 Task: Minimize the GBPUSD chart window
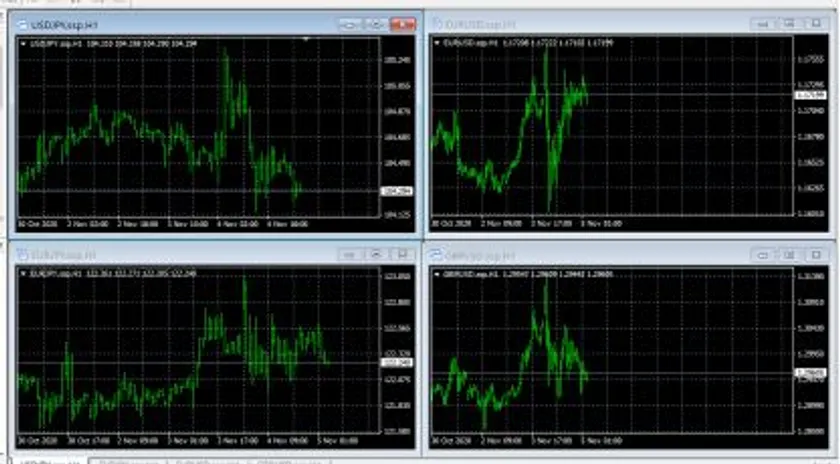(763, 255)
